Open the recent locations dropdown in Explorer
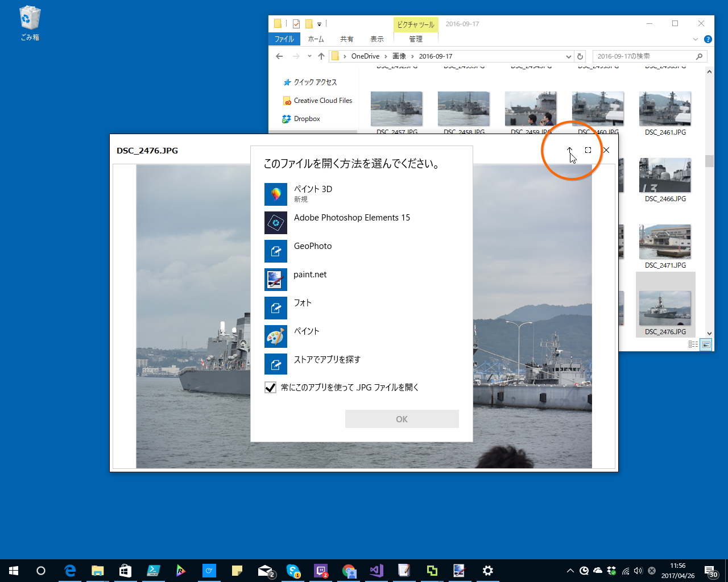The image size is (728, 582). pos(309,56)
